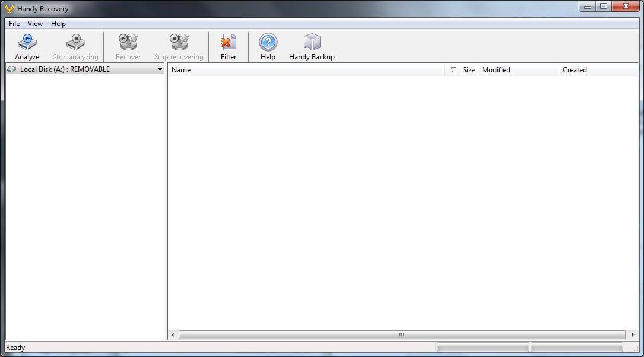644x357 pixels.
Task: Sort files by the Name column
Action: click(181, 69)
